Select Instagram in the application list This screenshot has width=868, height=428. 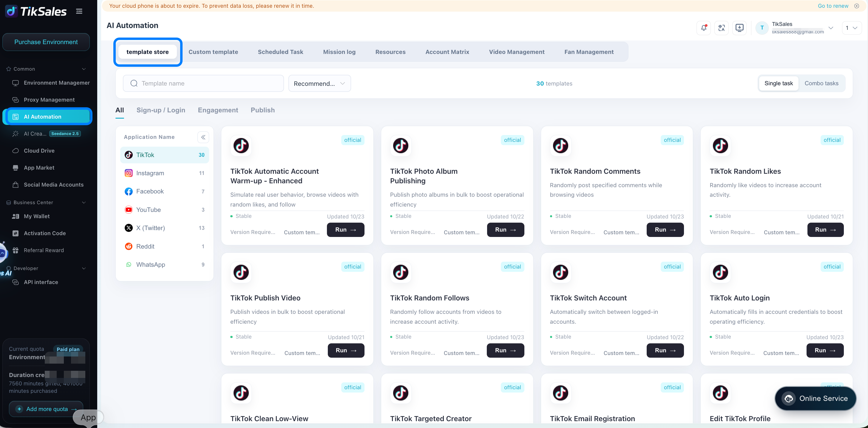tap(164, 173)
